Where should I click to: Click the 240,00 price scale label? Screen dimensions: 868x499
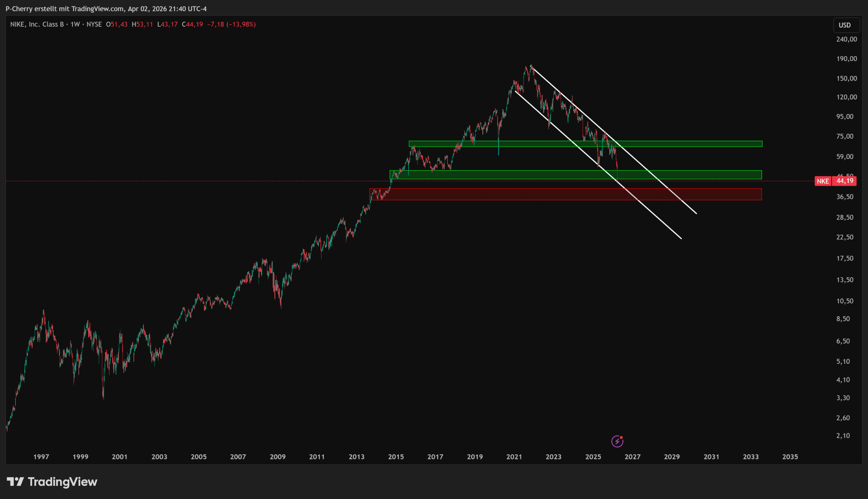click(x=846, y=39)
